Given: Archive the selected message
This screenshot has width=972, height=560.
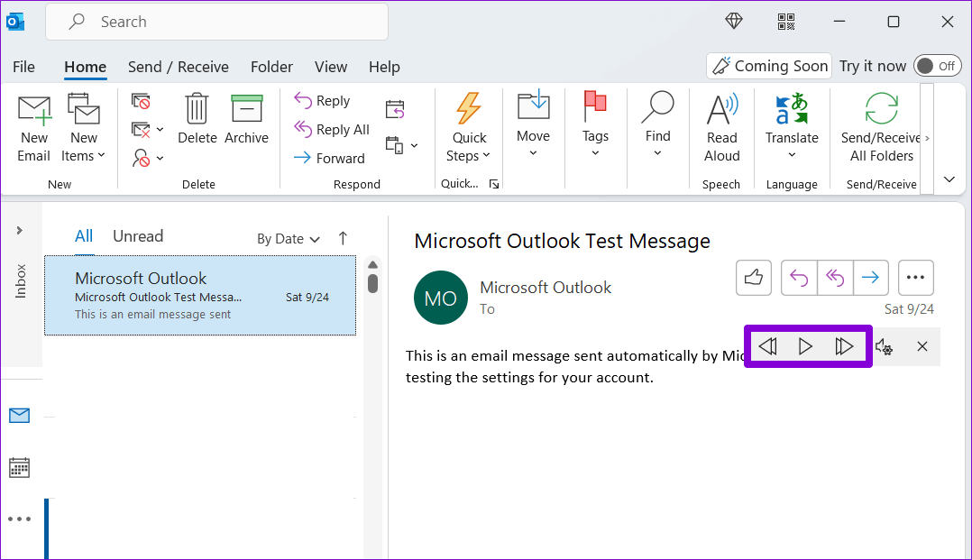Looking at the screenshot, I should coord(246,110).
